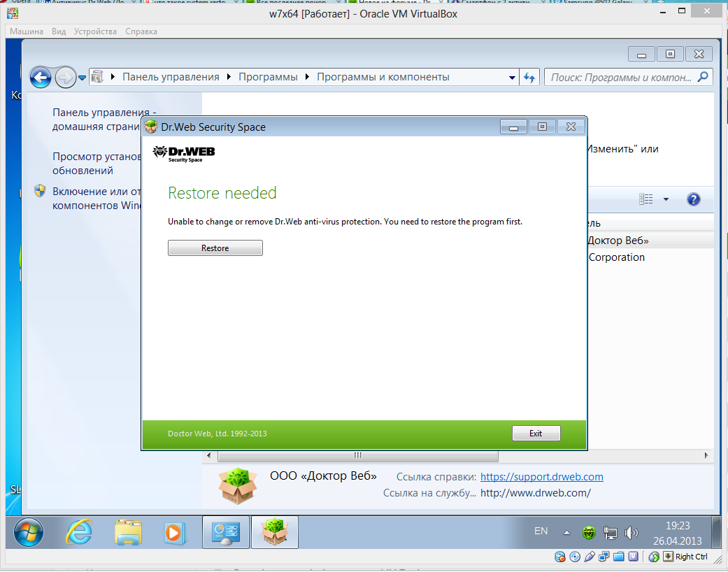Click the VirtualBox USB devices status icon
This screenshot has width=728, height=572.
pyautogui.click(x=589, y=557)
